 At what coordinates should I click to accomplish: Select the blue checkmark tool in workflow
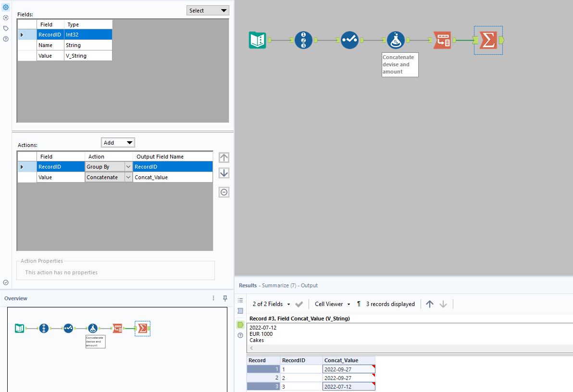click(x=349, y=40)
